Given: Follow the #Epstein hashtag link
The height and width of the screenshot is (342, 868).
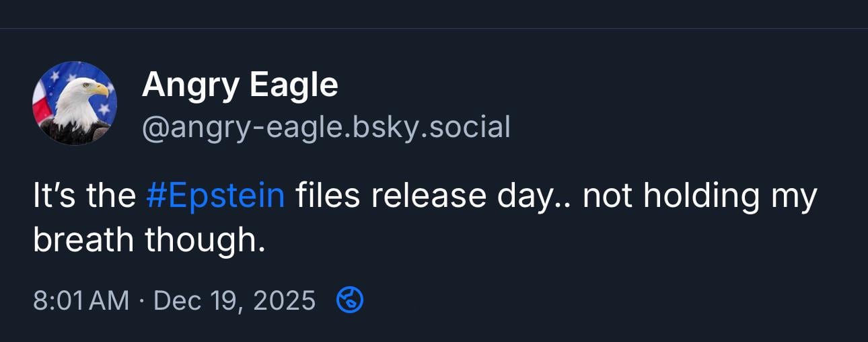Looking at the screenshot, I should [215, 196].
